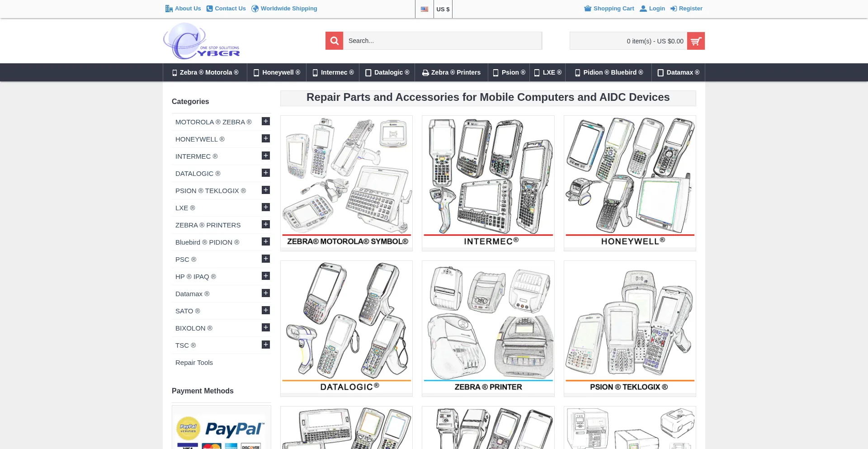Viewport: 868px width, 449px height.
Task: Expand the HONEYWELL category plus button
Action: point(266,138)
